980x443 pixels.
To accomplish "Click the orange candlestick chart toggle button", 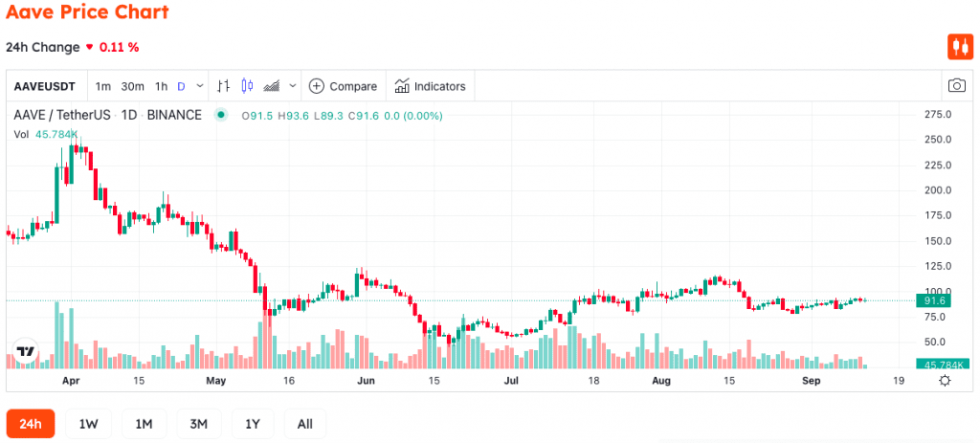I will pyautogui.click(x=960, y=47).
